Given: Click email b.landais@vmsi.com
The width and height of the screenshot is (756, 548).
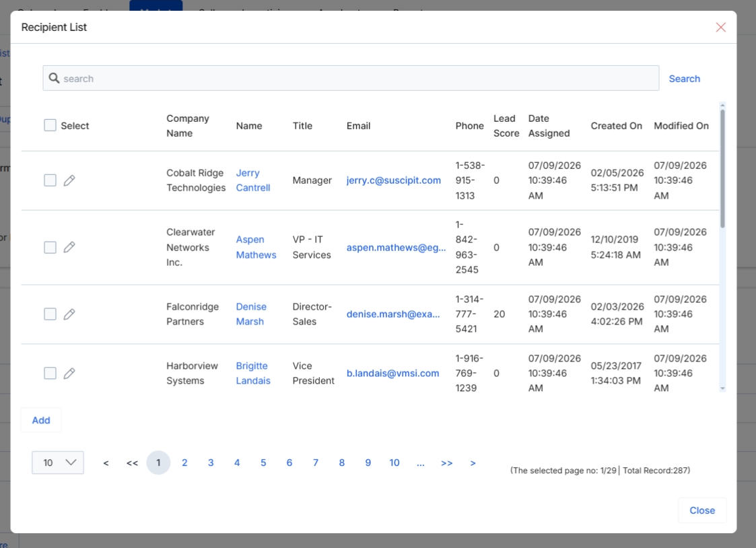Looking at the screenshot, I should click(392, 373).
